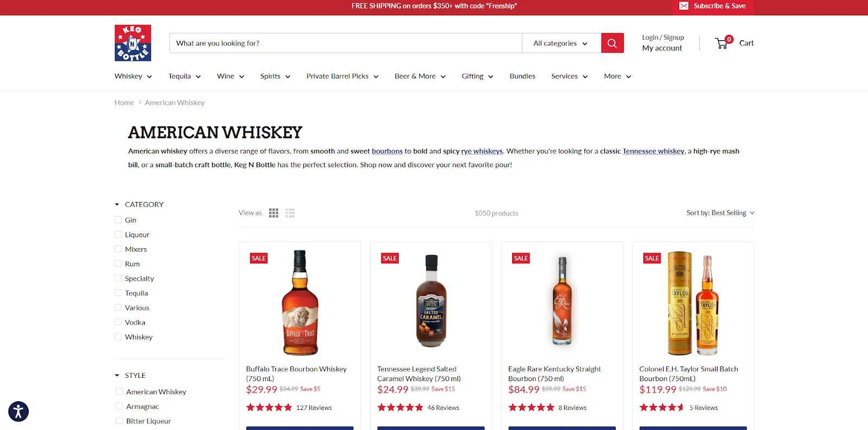
Task: Open the More navigation menu
Action: click(617, 77)
